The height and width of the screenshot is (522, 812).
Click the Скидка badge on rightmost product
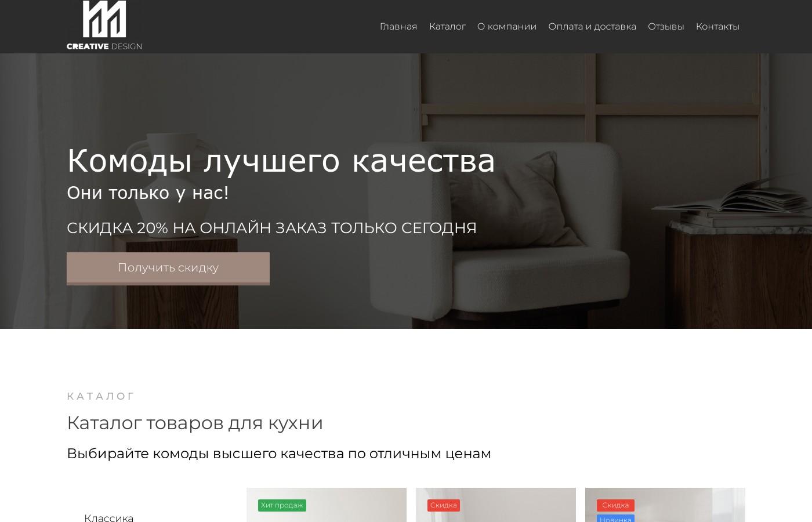point(615,505)
